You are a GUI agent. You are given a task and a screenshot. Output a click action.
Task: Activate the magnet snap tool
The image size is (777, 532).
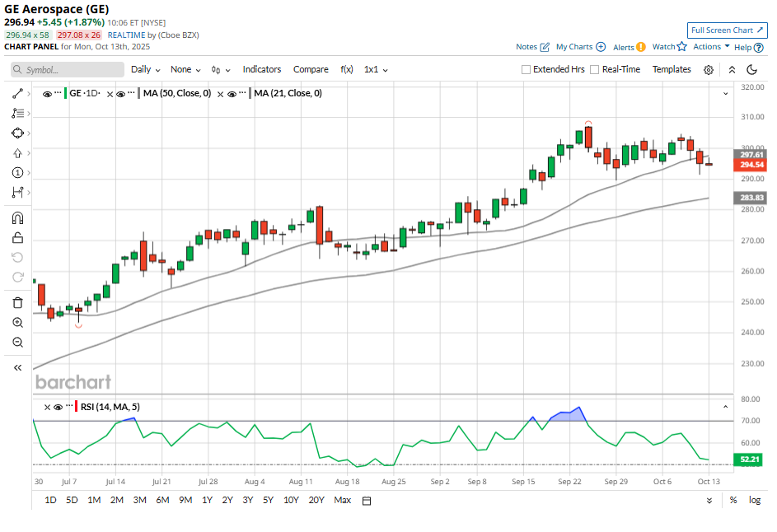17,218
